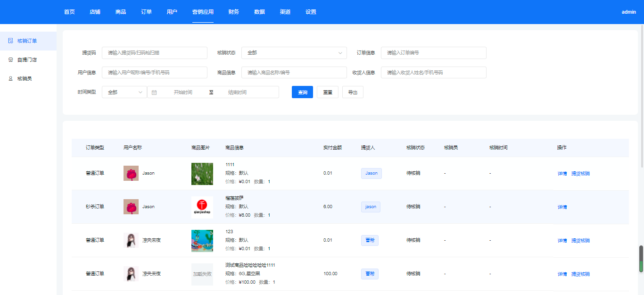Click the calendar icon in date range

(154, 93)
